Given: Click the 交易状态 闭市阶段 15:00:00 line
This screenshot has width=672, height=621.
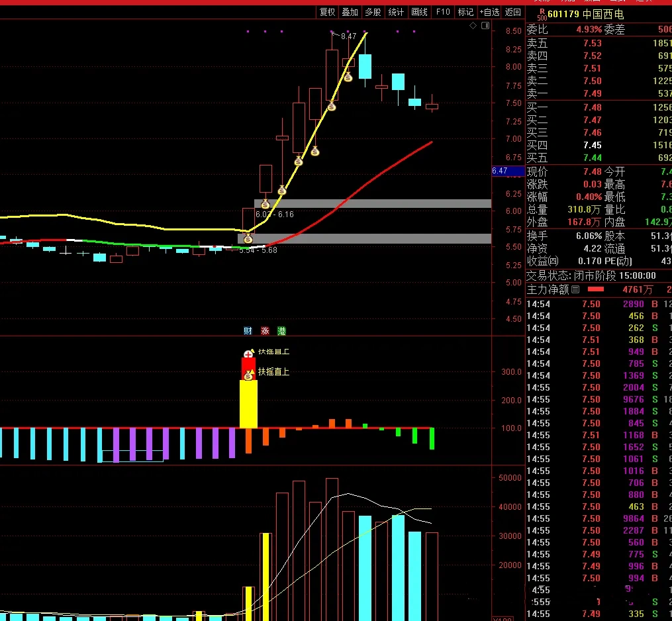Looking at the screenshot, I should pyautogui.click(x=591, y=275).
